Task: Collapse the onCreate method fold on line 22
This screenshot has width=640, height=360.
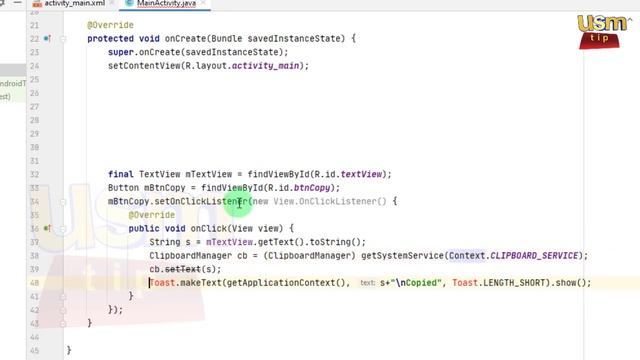Action: (x=63, y=39)
